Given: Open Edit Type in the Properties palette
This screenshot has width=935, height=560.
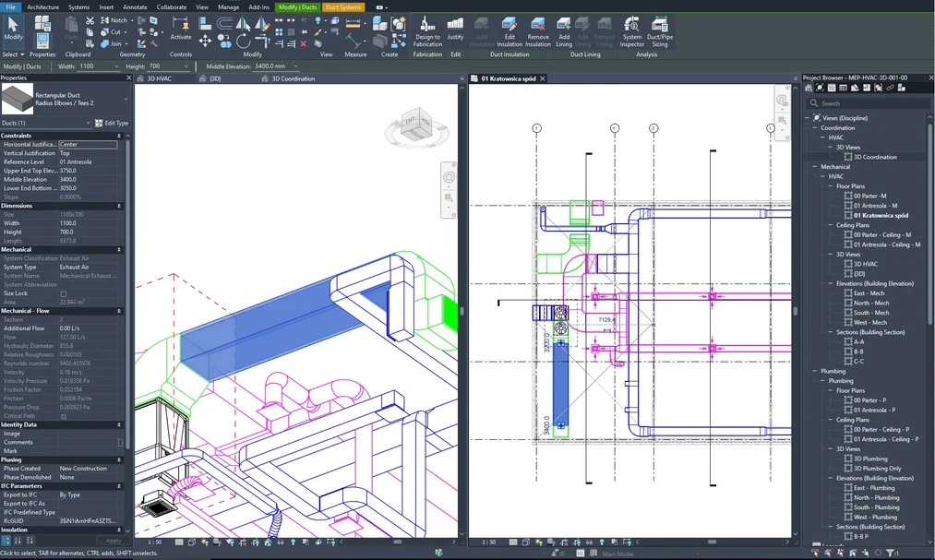Looking at the screenshot, I should point(113,123).
